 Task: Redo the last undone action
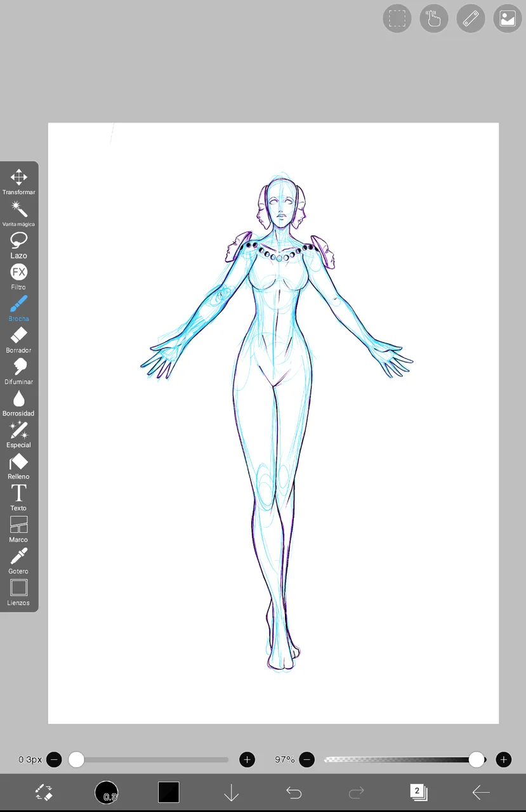tap(357, 792)
